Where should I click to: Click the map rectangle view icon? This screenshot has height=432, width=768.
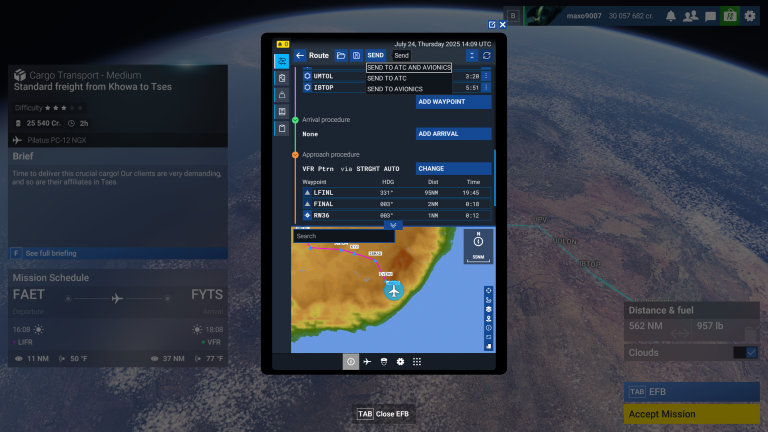[x=488, y=337]
